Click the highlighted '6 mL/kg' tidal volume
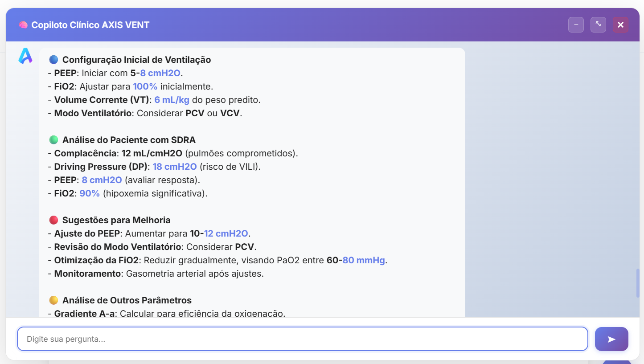This screenshot has width=644, height=364. click(172, 100)
